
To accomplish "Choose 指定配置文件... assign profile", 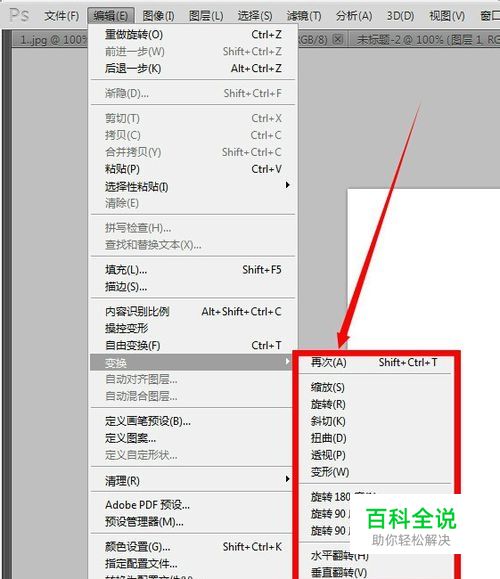I will [x=191, y=563].
